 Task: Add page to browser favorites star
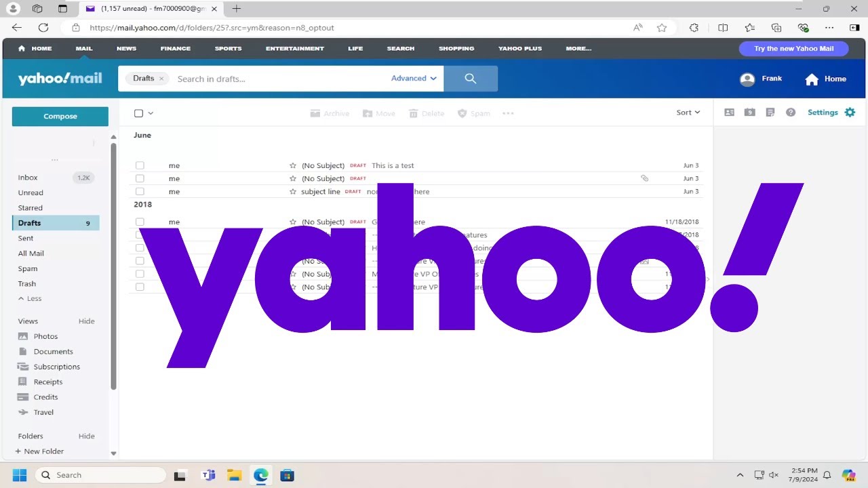point(662,28)
